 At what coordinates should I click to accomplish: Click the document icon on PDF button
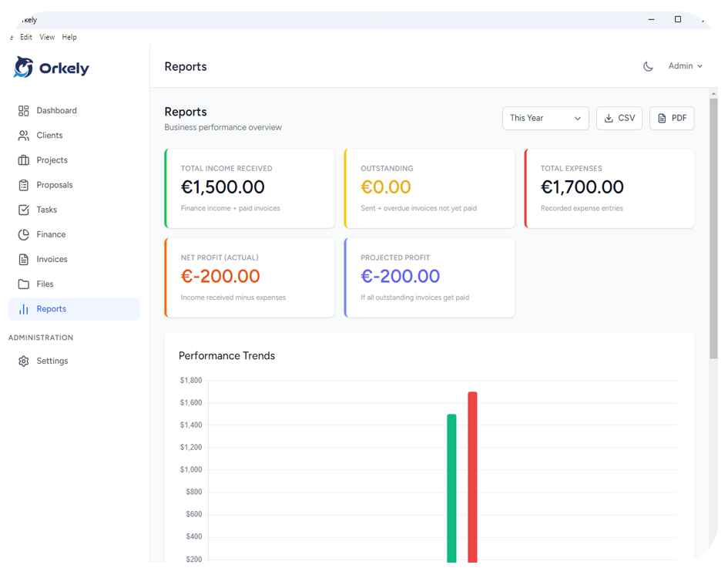coord(662,119)
